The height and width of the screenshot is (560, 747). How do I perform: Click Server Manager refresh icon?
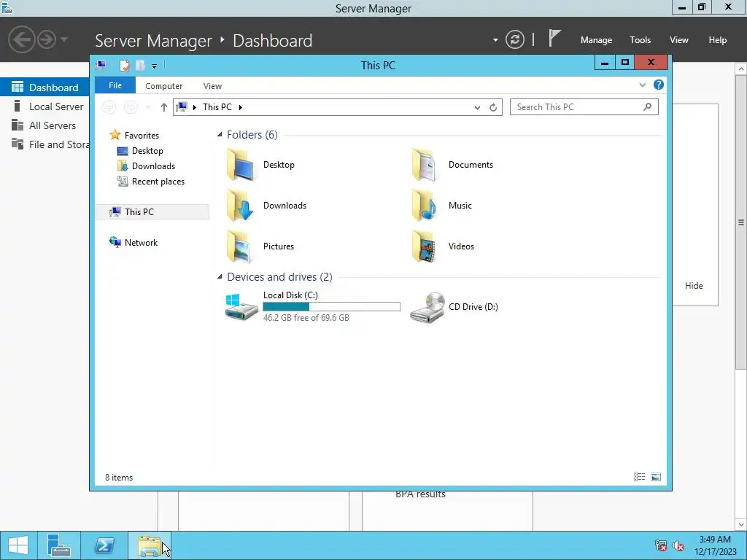(515, 39)
